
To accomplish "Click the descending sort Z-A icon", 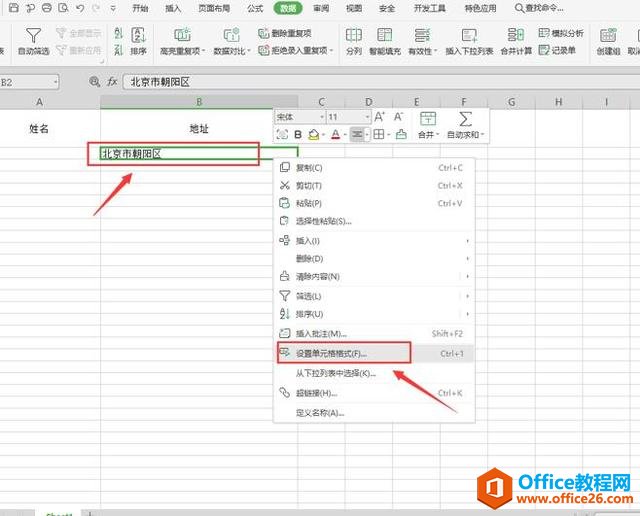I will tap(118, 51).
